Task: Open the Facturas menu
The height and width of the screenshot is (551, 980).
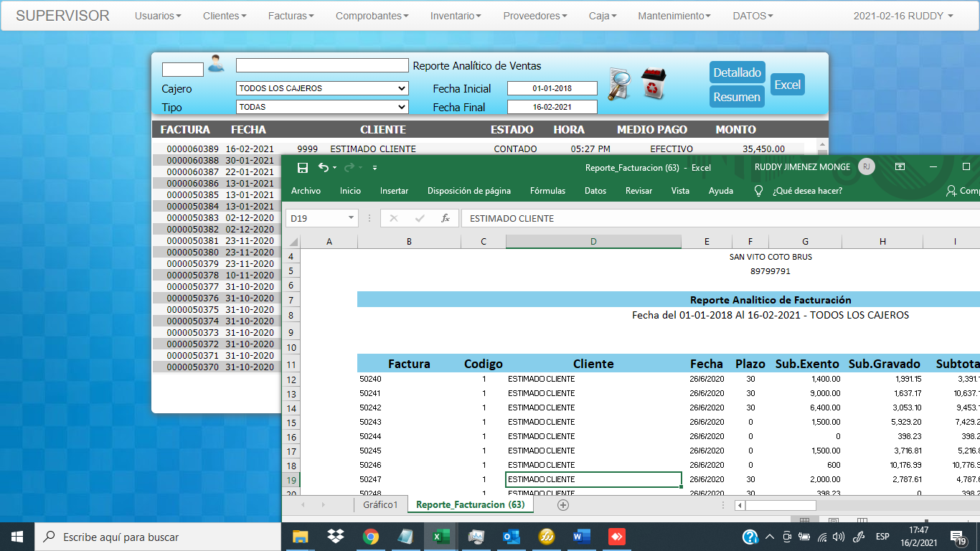Action: point(291,16)
